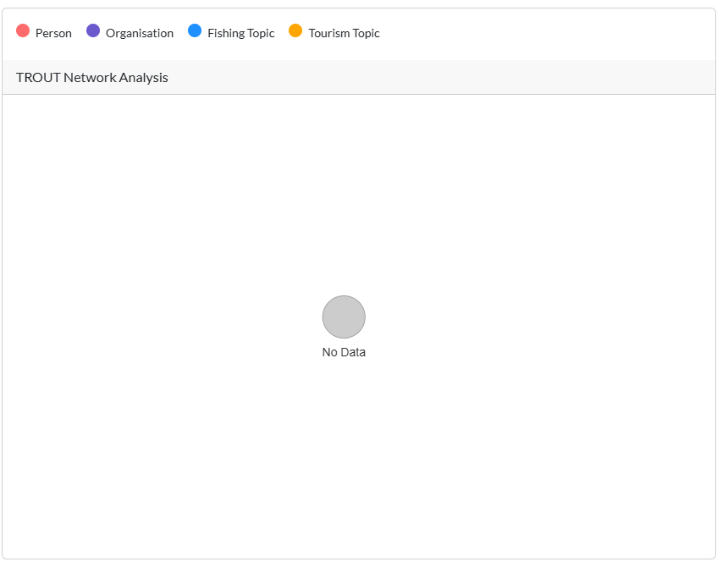Click the word Topic after Fishing
This screenshot has height=562, width=728.
click(x=261, y=34)
